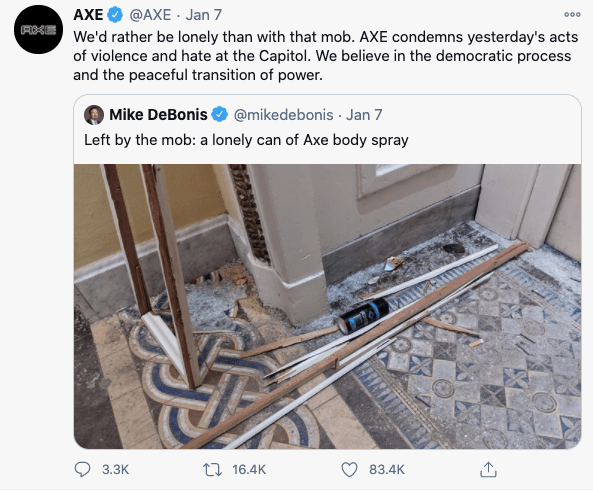Click the 83.4K likes count
The width and height of the screenshot is (593, 491).
[x=387, y=470]
